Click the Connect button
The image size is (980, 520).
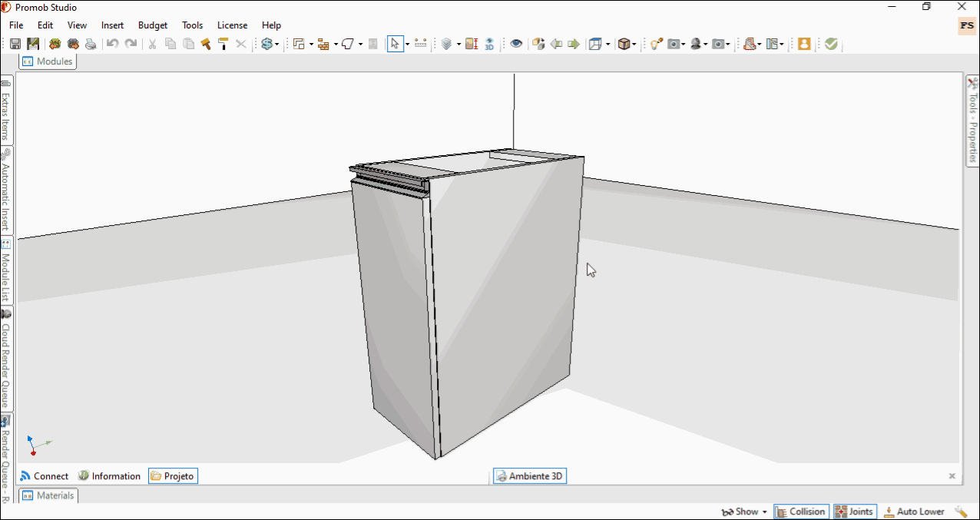click(x=44, y=476)
